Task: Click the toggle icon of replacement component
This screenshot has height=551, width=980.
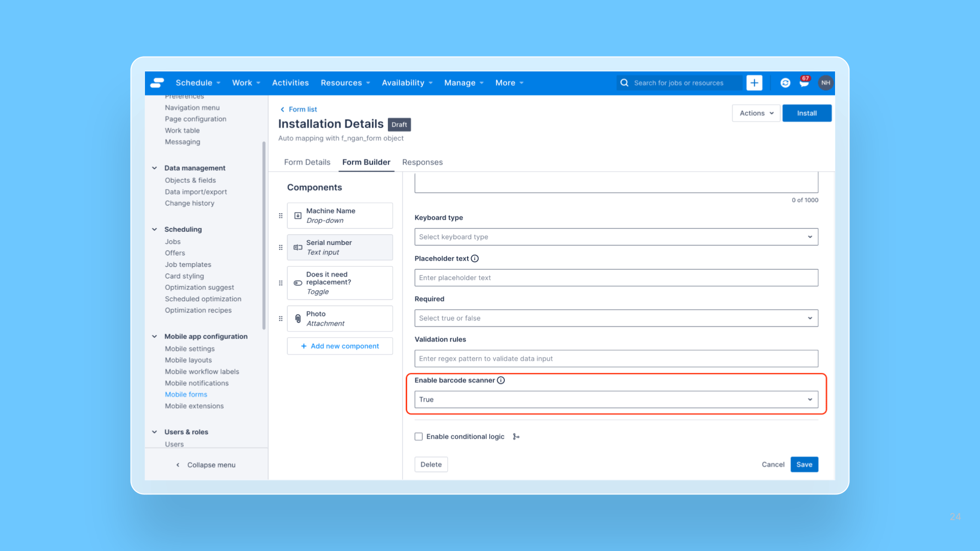Action: point(298,283)
